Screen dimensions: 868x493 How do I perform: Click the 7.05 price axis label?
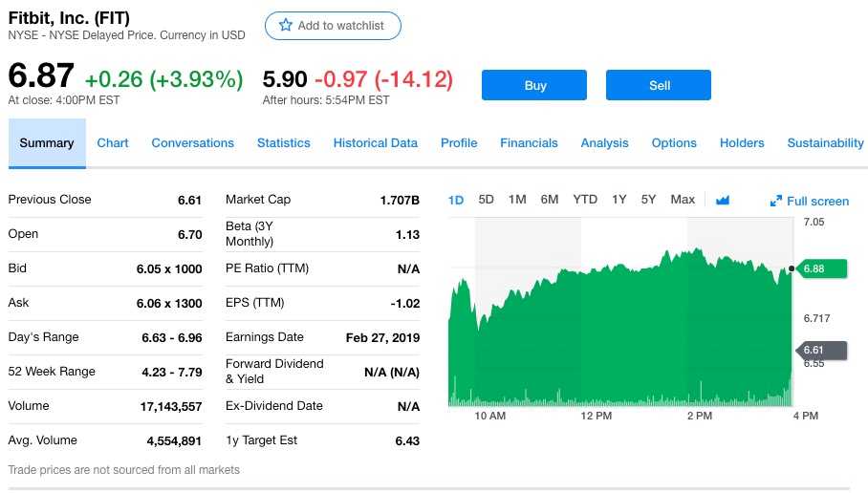pos(814,222)
